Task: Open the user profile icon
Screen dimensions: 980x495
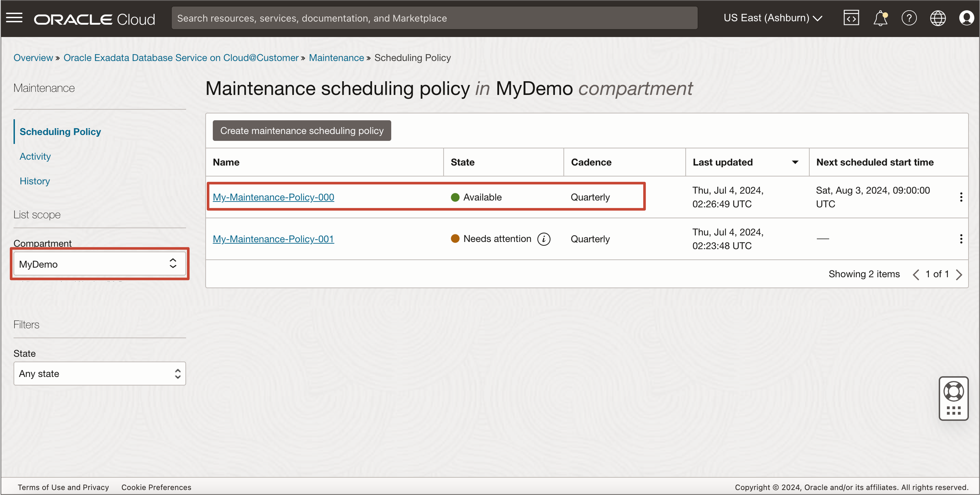Action: 967,18
